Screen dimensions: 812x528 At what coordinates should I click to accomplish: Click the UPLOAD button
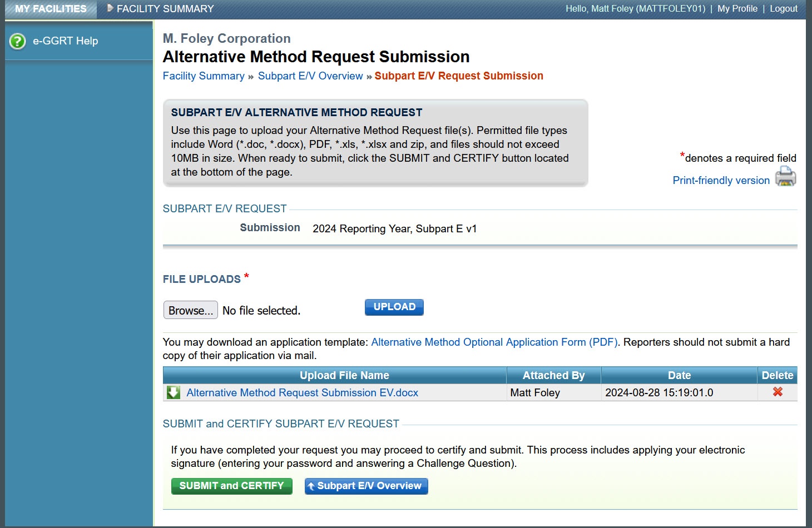pos(394,307)
